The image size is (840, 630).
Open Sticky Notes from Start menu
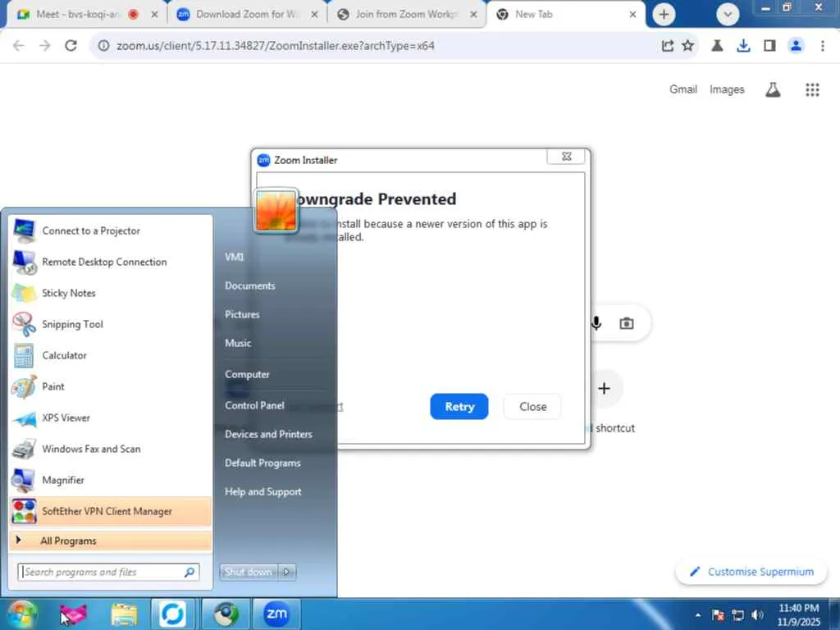(111, 293)
